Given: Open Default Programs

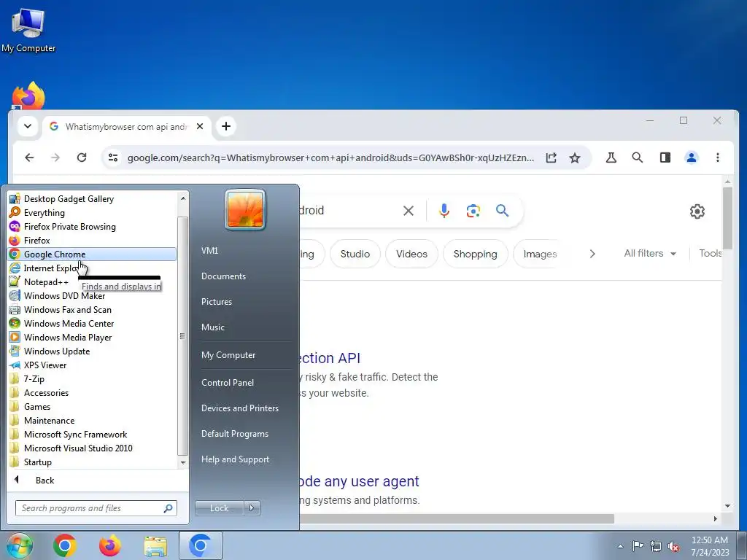Looking at the screenshot, I should click(x=234, y=434).
